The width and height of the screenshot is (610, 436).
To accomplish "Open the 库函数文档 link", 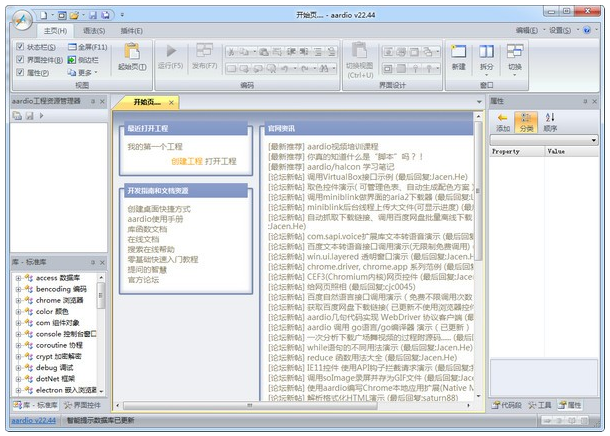I will (147, 229).
